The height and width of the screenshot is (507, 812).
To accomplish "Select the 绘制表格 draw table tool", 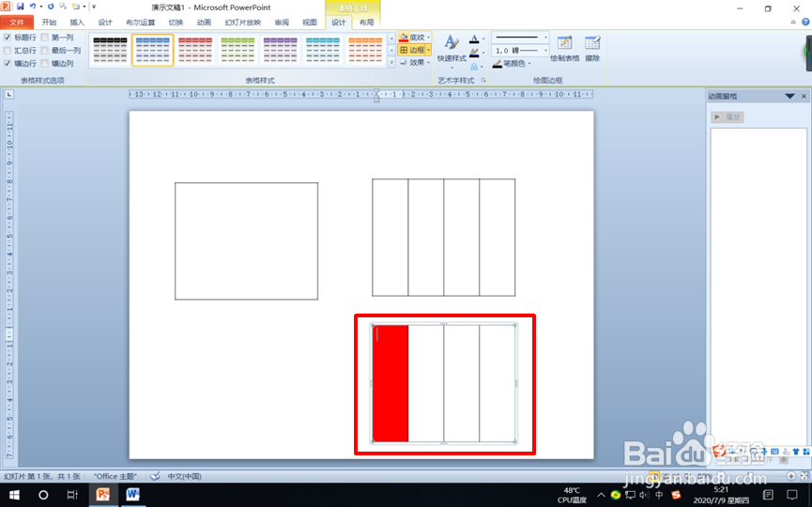I will [x=564, y=49].
